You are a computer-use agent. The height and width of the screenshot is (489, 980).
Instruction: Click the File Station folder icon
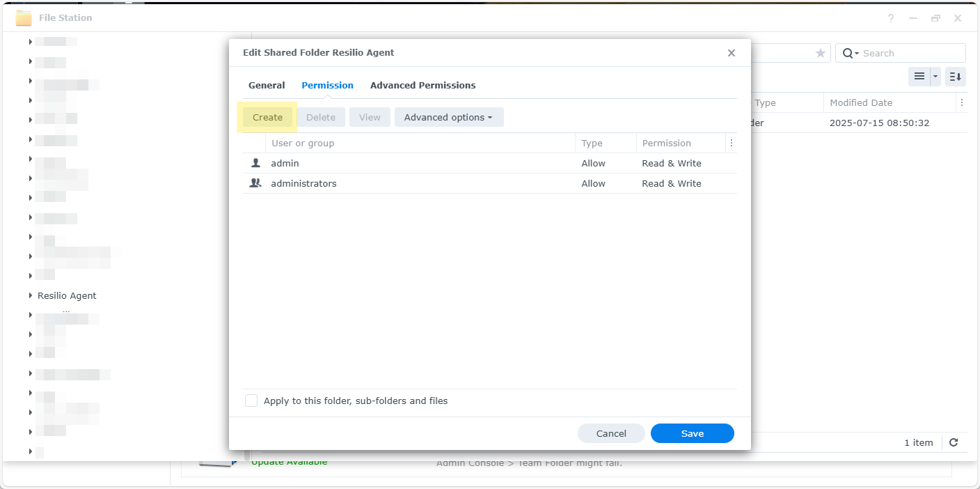pyautogui.click(x=24, y=18)
